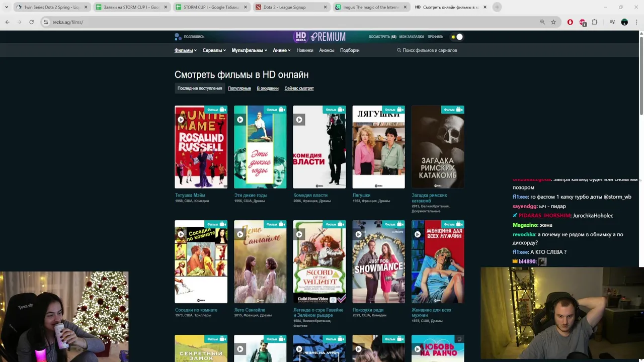
Task: Open the Opera-style red O extension
Action: point(570,22)
